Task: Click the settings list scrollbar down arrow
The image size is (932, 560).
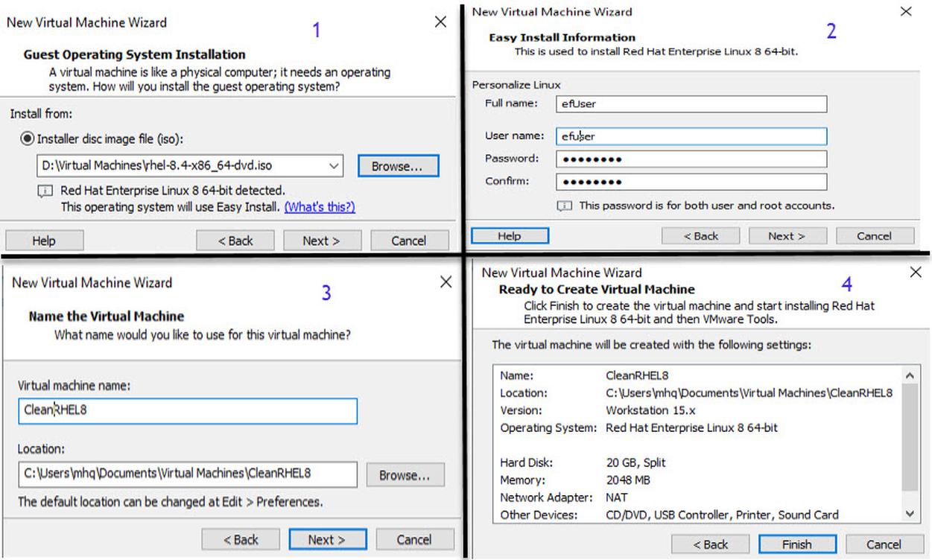Action: 910,514
